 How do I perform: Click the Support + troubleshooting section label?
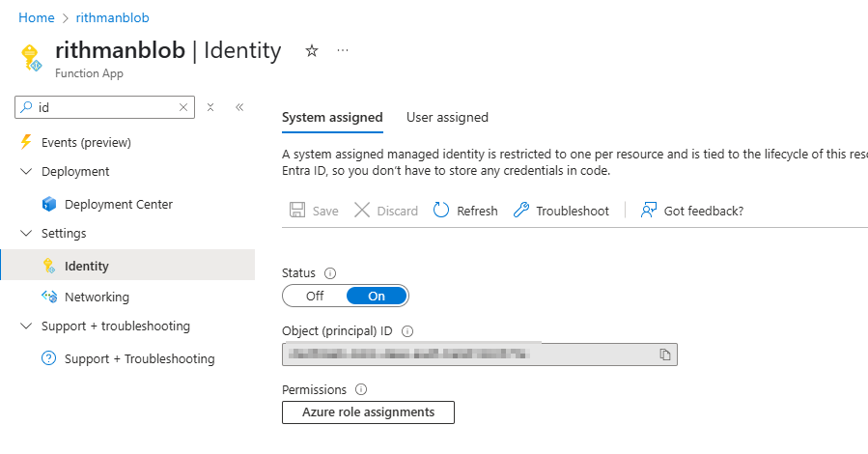(116, 326)
